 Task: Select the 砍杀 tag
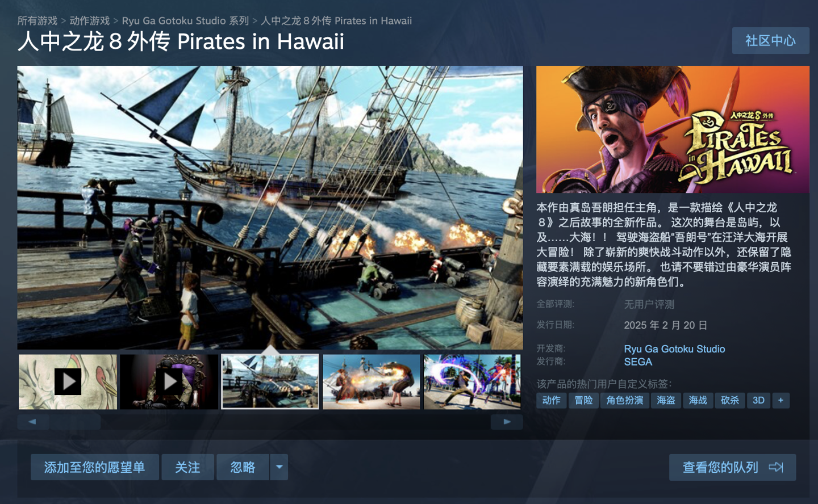(x=730, y=400)
